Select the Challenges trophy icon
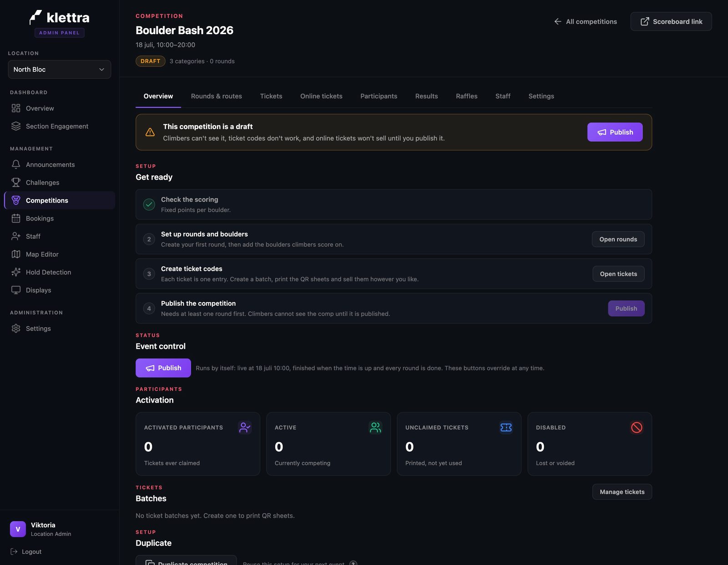The image size is (728, 565). pos(16,182)
